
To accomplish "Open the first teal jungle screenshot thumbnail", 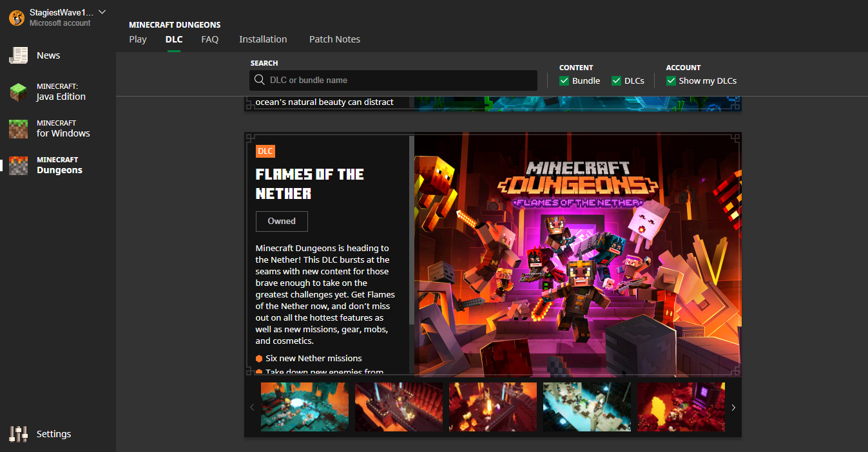I will click(x=305, y=407).
